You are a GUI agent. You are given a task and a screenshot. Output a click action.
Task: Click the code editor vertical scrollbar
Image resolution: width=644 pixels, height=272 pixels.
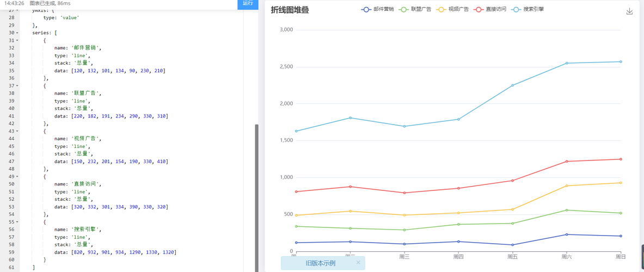click(256, 190)
